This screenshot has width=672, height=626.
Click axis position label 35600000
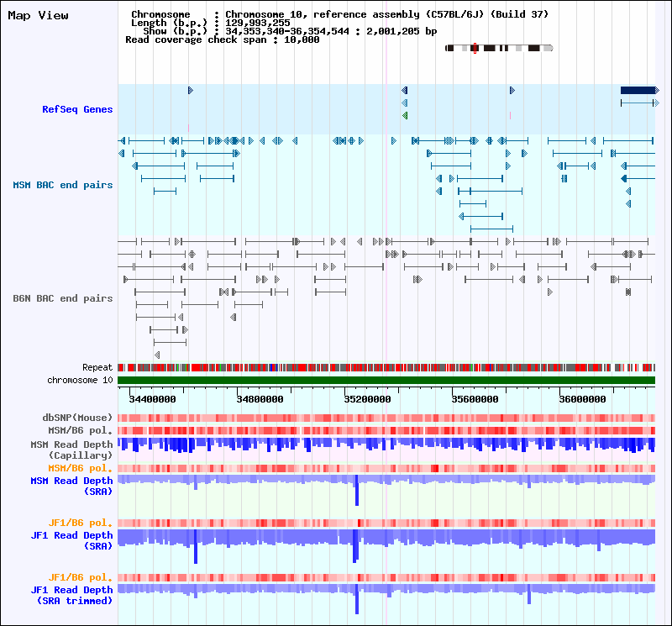475,399
